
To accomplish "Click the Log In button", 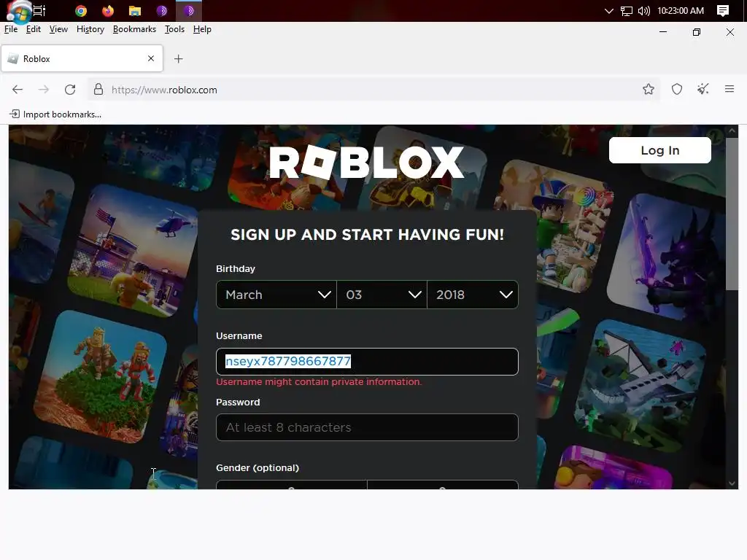I will click(659, 150).
